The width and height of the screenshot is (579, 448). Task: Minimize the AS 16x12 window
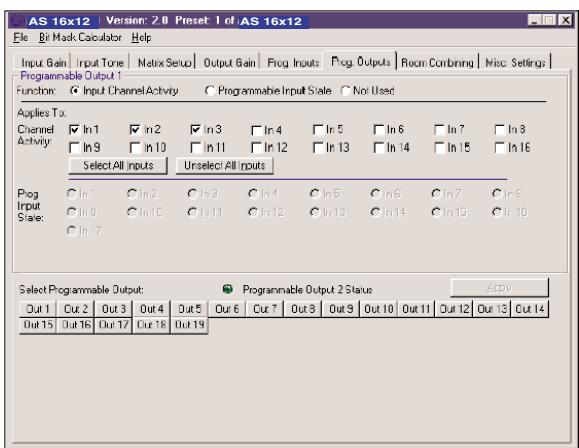534,20
